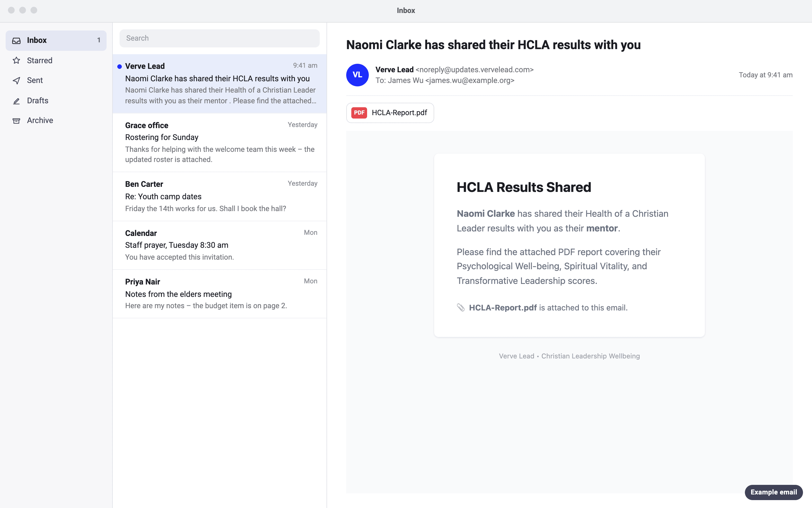Click the Inbox unread count badge
Image resolution: width=812 pixels, height=508 pixels.
coord(99,40)
